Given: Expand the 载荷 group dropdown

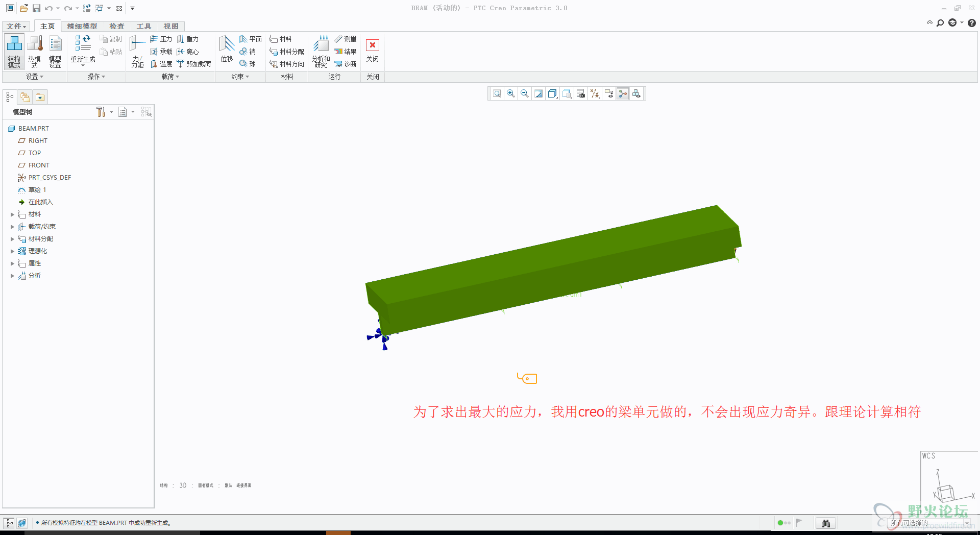Looking at the screenshot, I should [x=170, y=77].
